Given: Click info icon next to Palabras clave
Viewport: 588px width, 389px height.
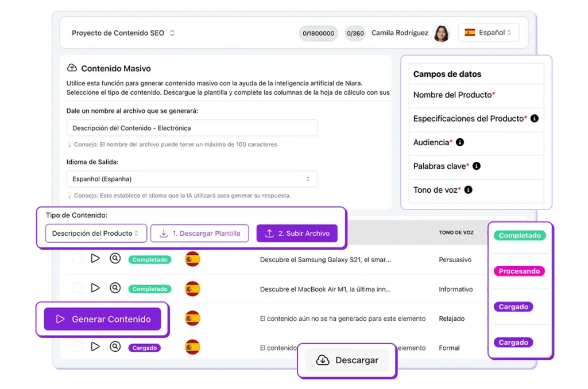Looking at the screenshot, I should coord(477,166).
